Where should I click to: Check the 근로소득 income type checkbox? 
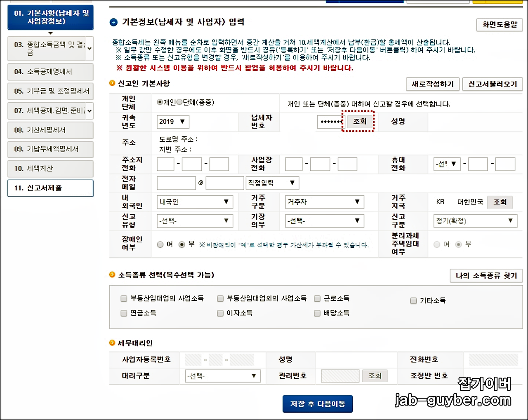317,298
